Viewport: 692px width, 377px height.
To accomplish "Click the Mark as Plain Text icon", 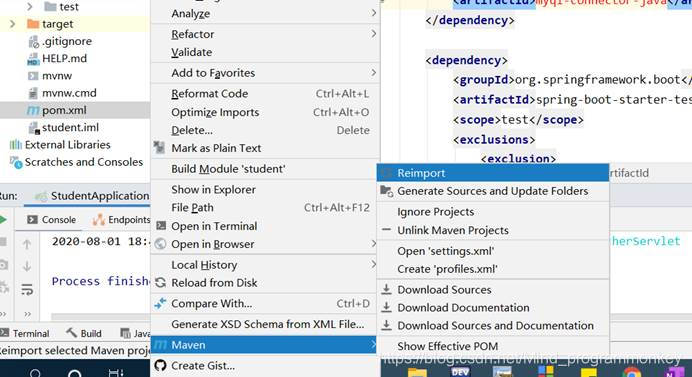I will point(159,147).
